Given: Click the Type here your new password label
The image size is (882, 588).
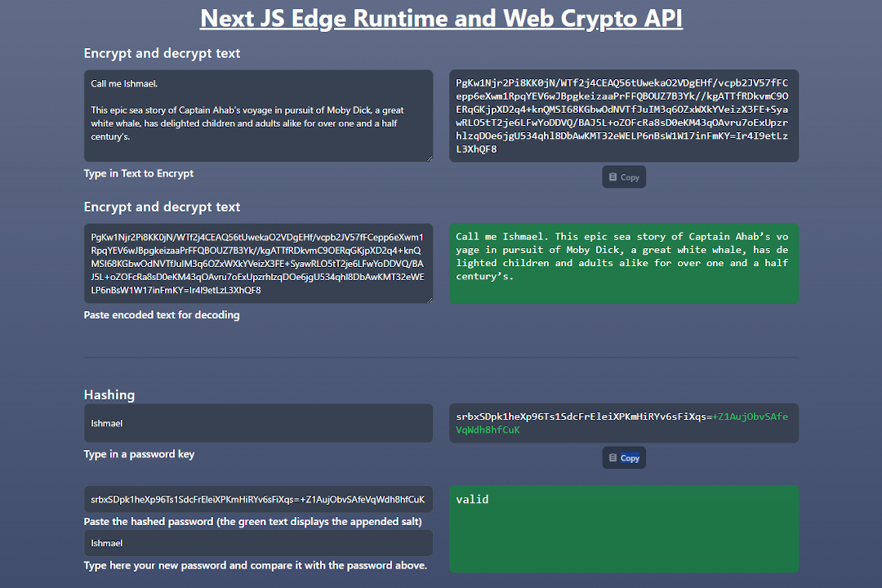Looking at the screenshot, I should click(256, 565).
